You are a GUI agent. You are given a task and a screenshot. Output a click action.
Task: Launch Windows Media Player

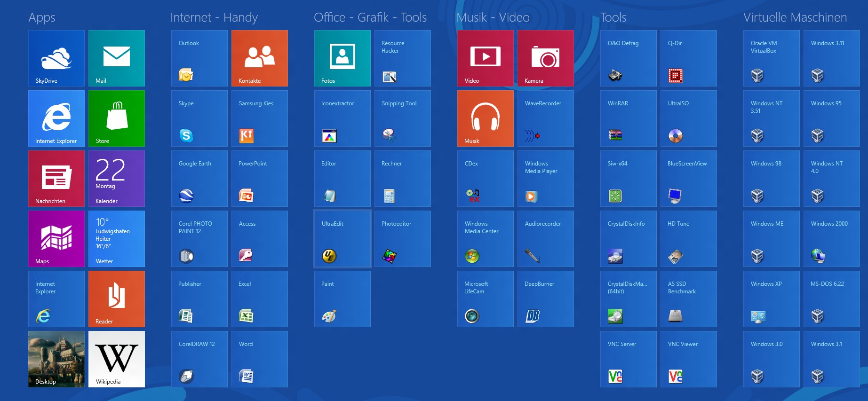pos(546,179)
